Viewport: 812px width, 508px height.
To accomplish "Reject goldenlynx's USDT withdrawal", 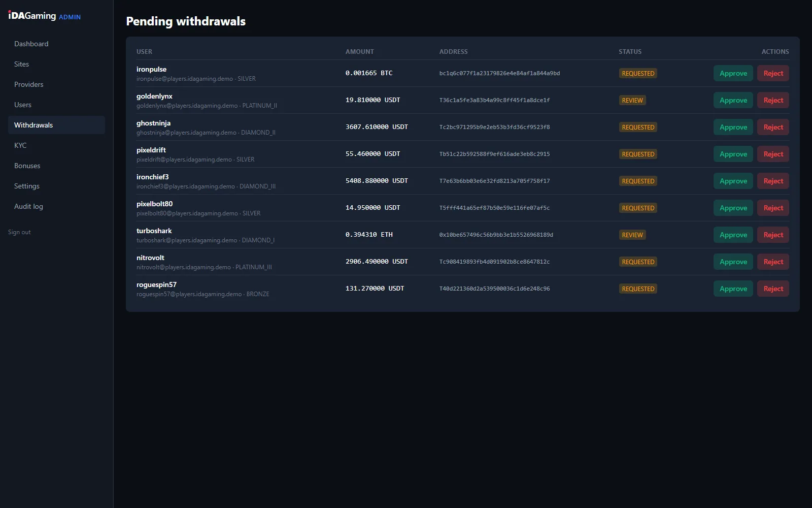I will 773,100.
